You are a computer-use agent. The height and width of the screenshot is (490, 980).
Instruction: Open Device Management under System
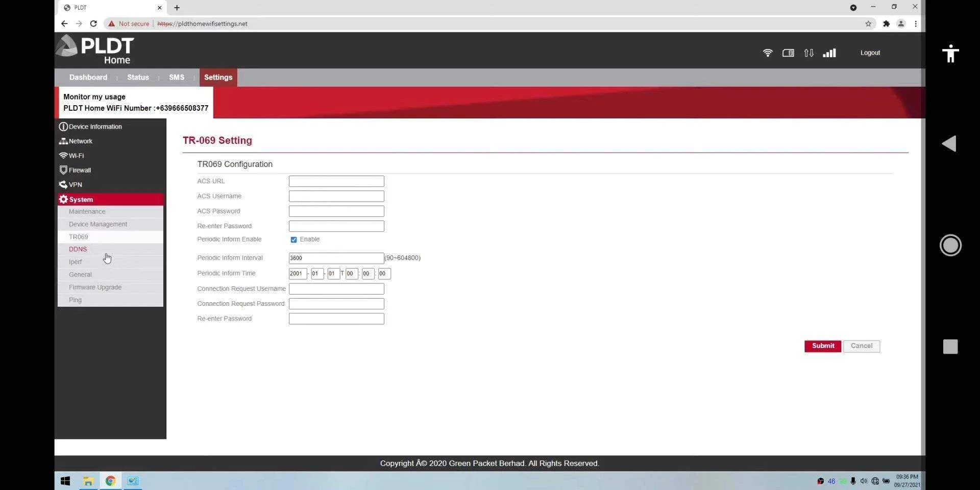(110, 224)
